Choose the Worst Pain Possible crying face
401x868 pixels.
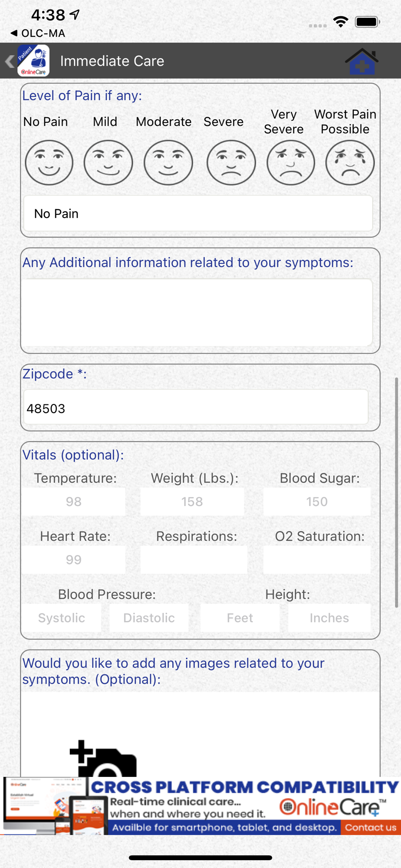350,163
